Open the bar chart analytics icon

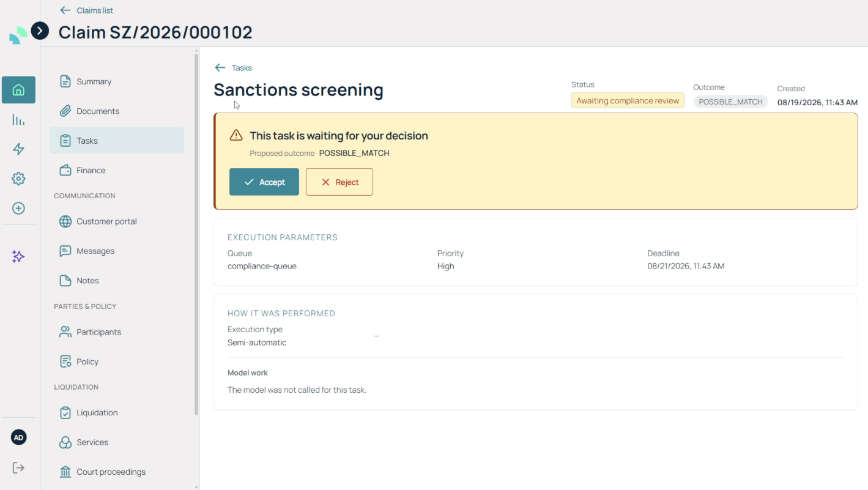tap(18, 120)
